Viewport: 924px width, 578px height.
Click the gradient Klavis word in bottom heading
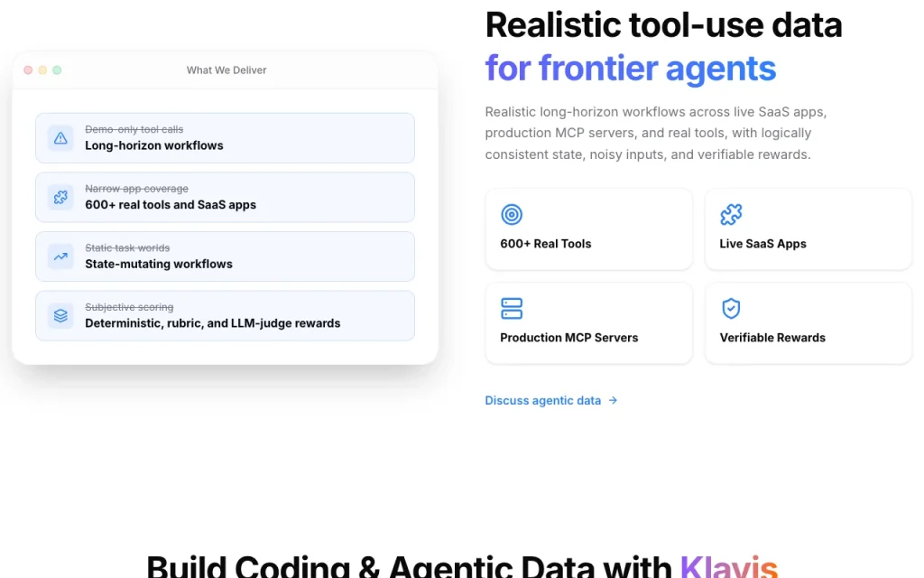pos(729,566)
